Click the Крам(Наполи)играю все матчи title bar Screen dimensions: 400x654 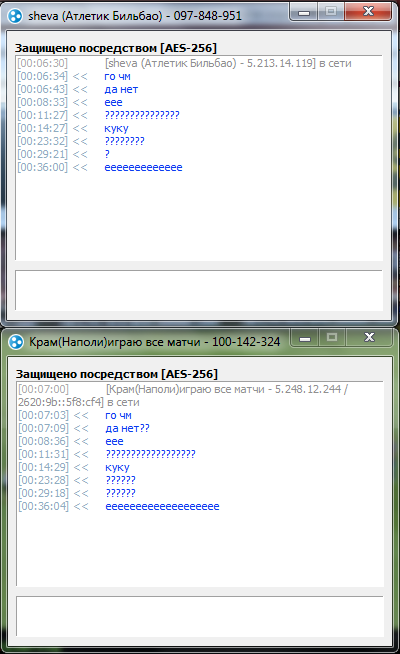pos(154,342)
